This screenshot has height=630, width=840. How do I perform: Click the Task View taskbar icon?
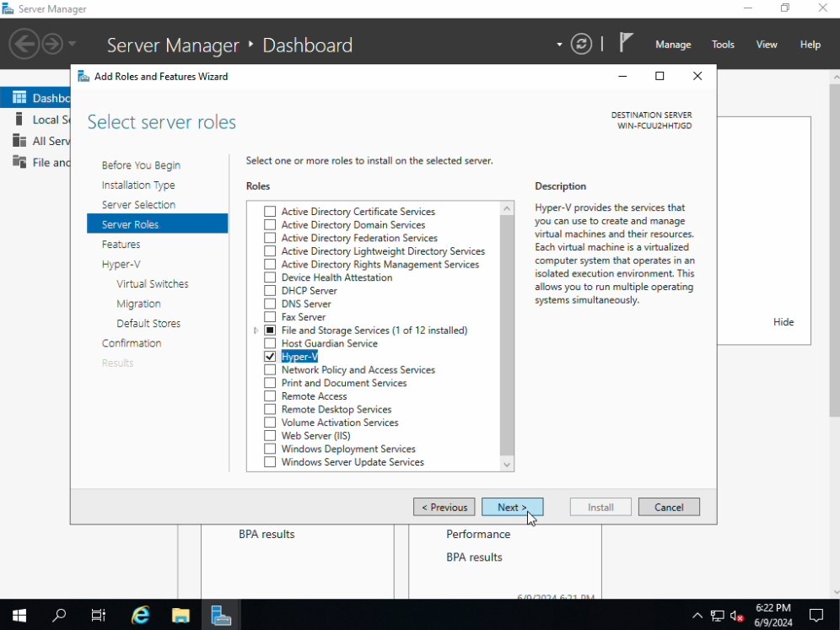click(x=99, y=615)
